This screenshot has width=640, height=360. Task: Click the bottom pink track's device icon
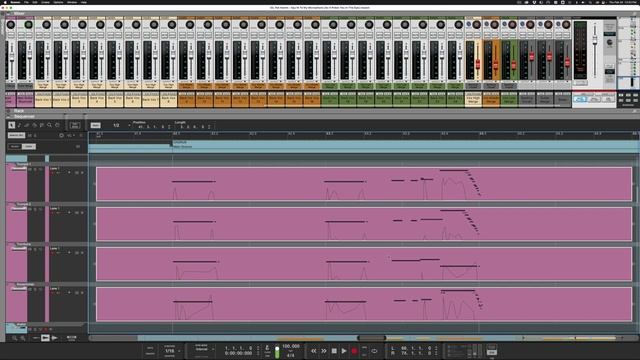pos(19,288)
